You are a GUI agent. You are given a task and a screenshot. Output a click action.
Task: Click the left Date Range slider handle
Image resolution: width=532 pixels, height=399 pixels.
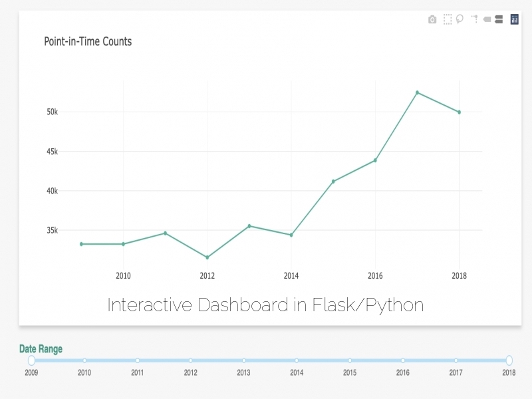31,360
